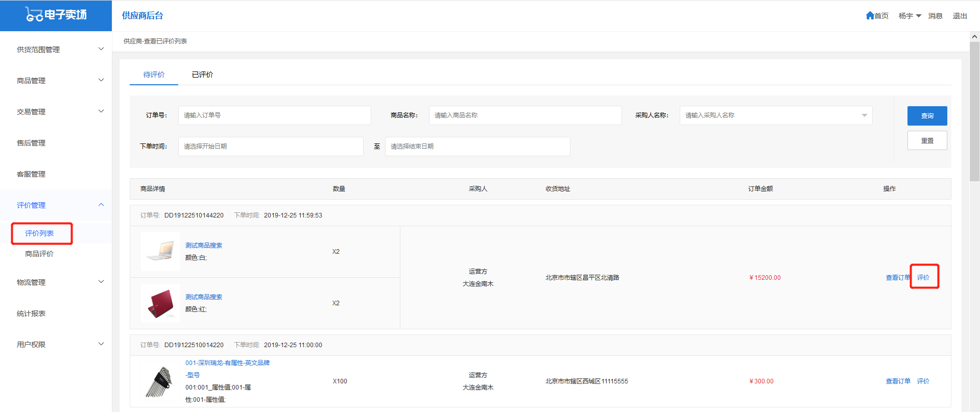Open the 杨宇 user dropdown
The image size is (980, 412).
(910, 16)
